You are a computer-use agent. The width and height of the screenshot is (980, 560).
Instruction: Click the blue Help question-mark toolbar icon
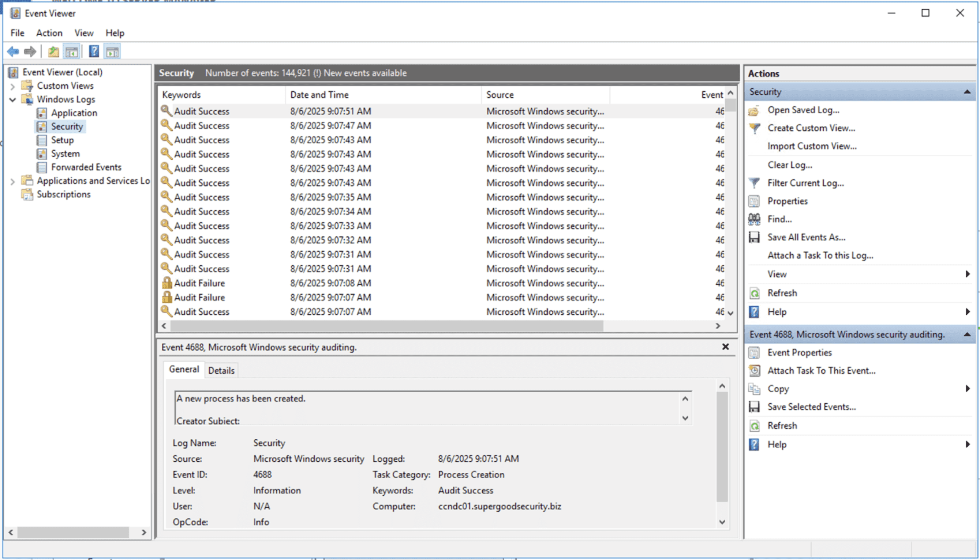tap(94, 51)
